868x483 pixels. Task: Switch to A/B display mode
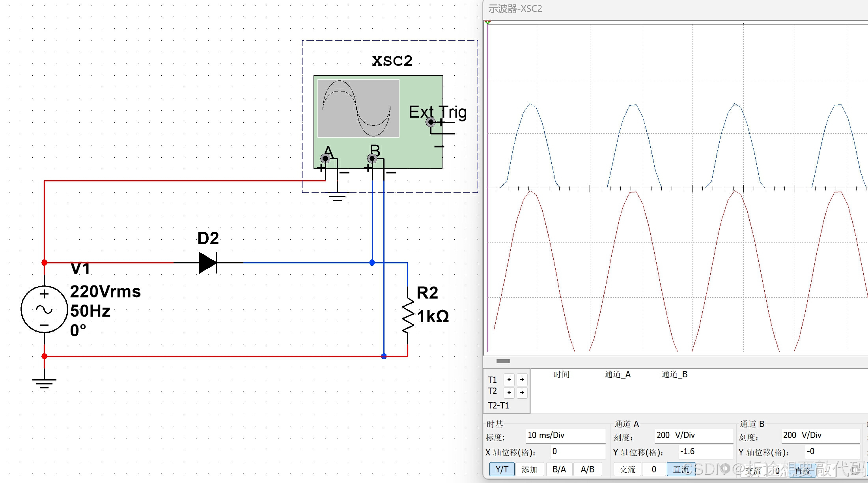coord(587,469)
